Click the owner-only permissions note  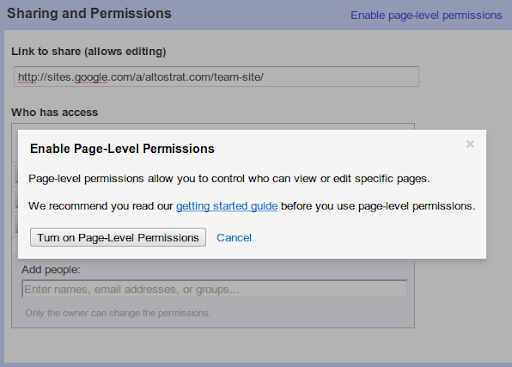(118, 313)
